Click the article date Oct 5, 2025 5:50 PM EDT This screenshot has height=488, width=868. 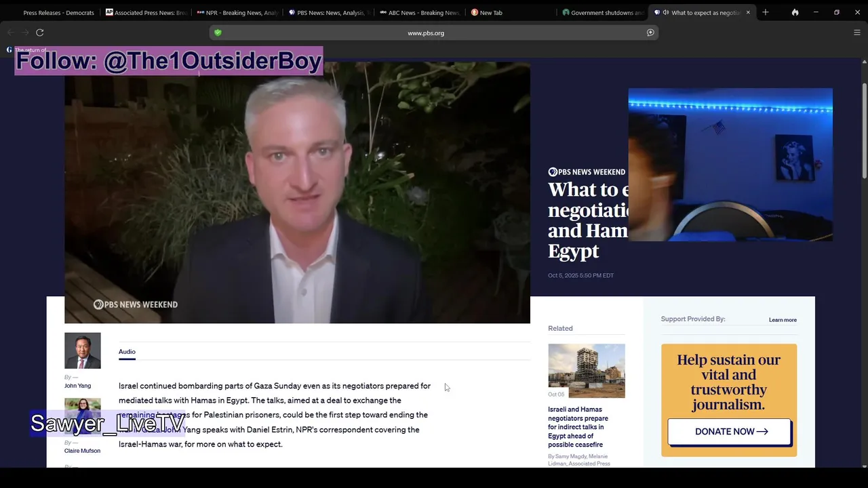point(580,275)
